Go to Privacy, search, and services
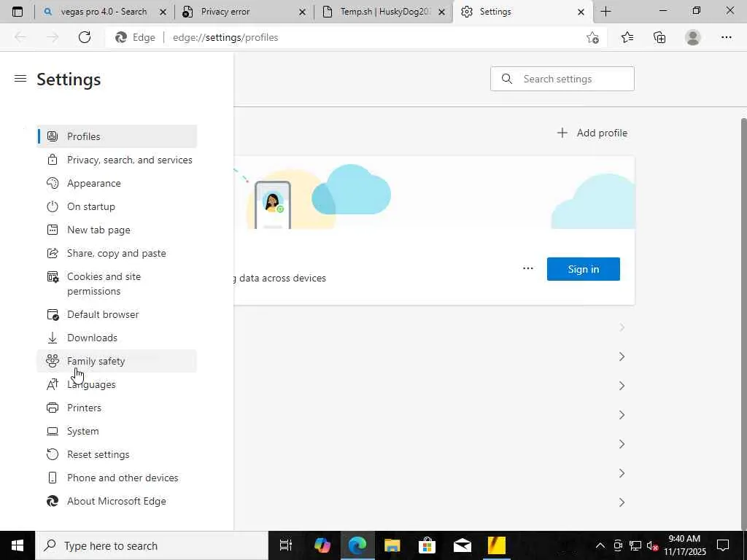This screenshot has height=560, width=747. tap(117, 160)
